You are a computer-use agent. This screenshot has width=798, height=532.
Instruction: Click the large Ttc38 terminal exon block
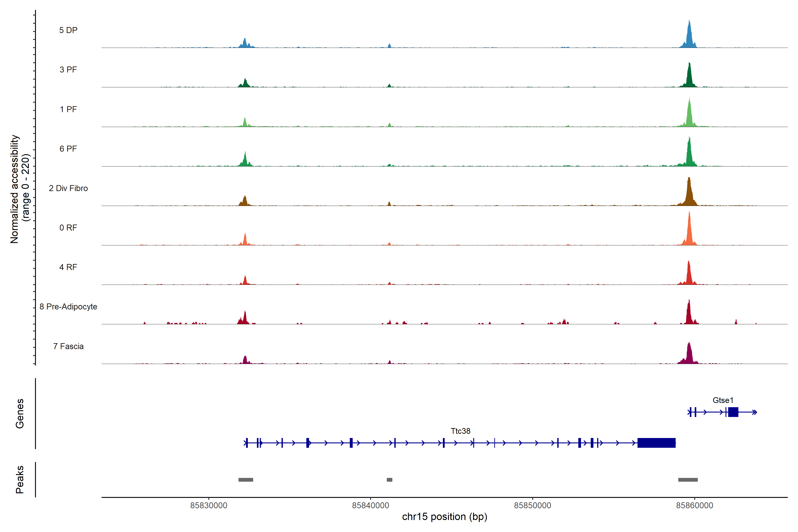[656, 443]
